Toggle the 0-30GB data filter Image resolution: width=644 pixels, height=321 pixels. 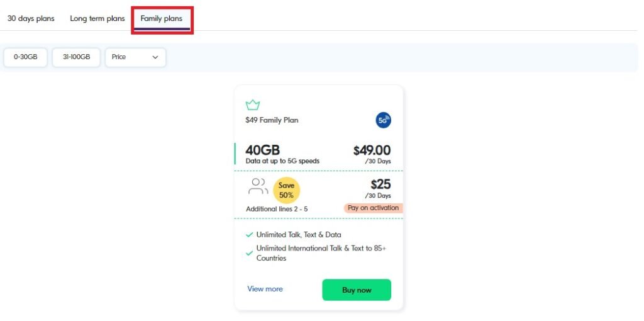25,57
